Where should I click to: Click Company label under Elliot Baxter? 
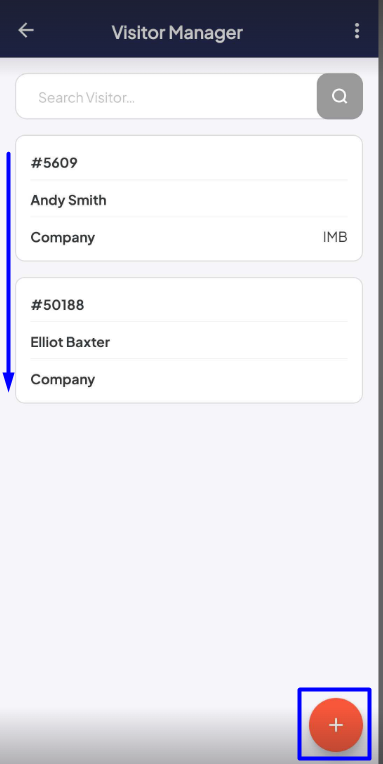coord(63,380)
